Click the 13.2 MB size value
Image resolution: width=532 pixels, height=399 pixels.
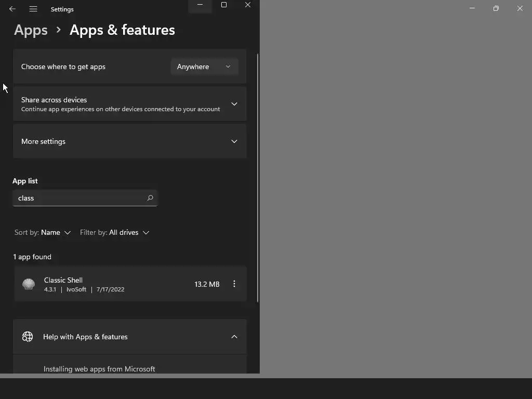click(207, 284)
